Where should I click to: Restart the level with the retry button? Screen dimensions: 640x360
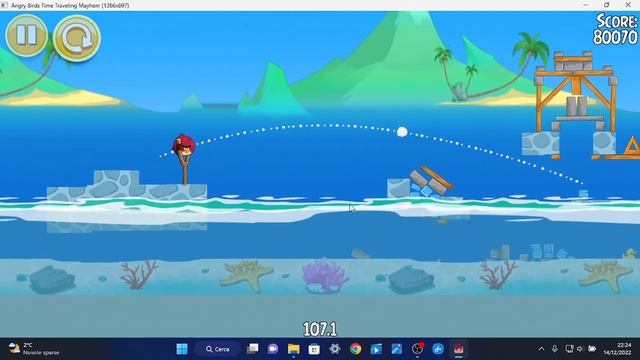(77, 38)
